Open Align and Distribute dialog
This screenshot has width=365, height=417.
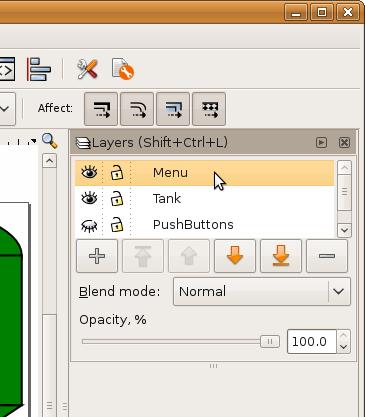39,69
